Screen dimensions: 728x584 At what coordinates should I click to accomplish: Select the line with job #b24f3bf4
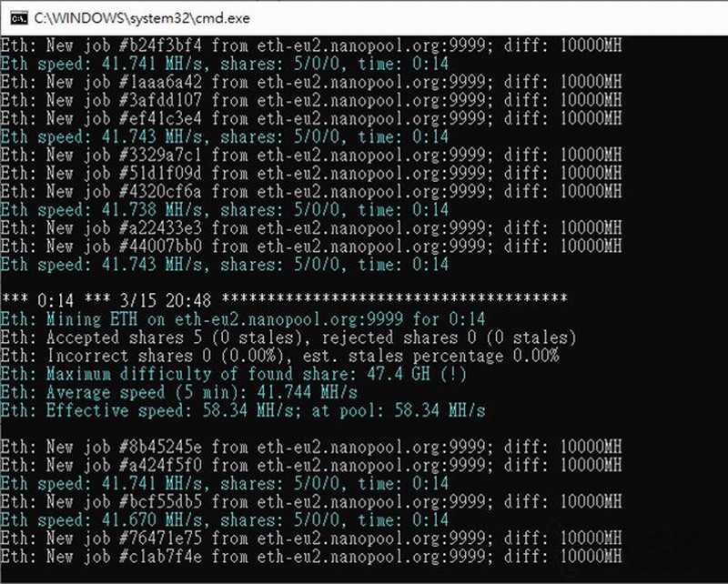(311, 45)
